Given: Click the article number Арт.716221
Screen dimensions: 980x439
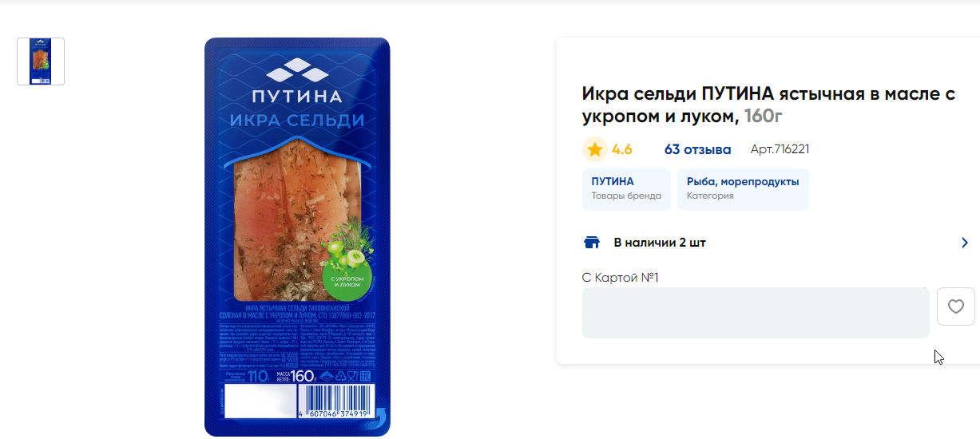Looking at the screenshot, I should [x=780, y=149].
